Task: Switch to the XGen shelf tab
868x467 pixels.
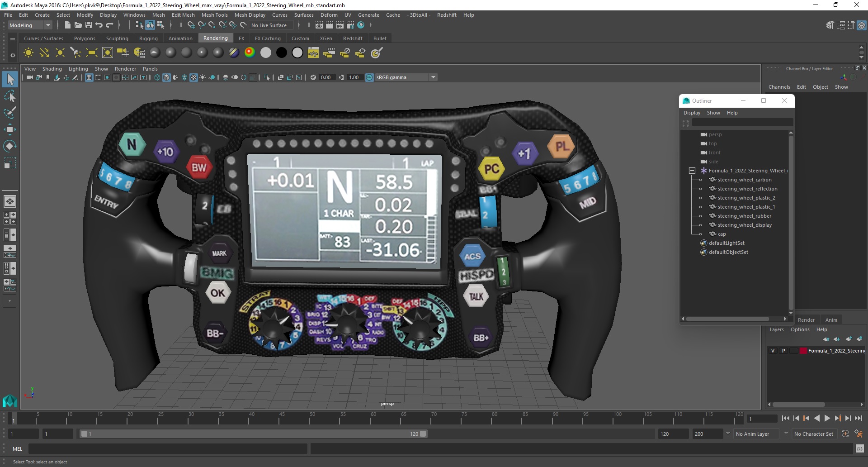Action: [x=326, y=38]
